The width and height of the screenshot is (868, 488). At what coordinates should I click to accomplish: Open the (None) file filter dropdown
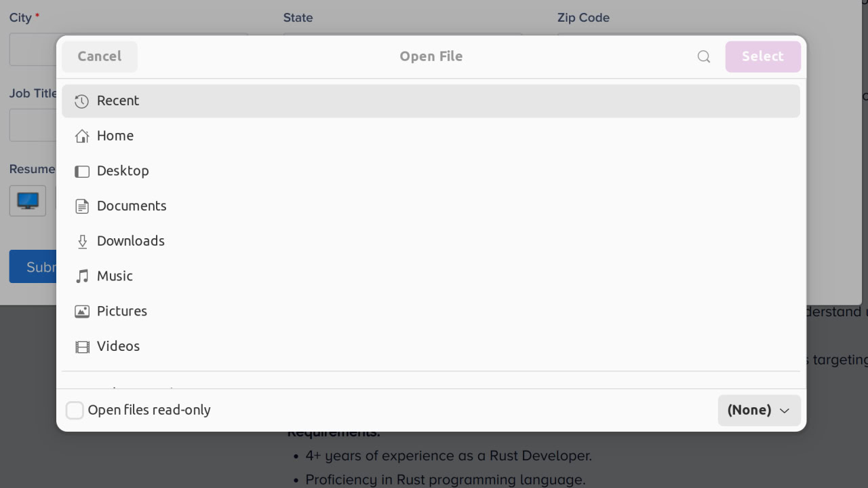(x=759, y=410)
